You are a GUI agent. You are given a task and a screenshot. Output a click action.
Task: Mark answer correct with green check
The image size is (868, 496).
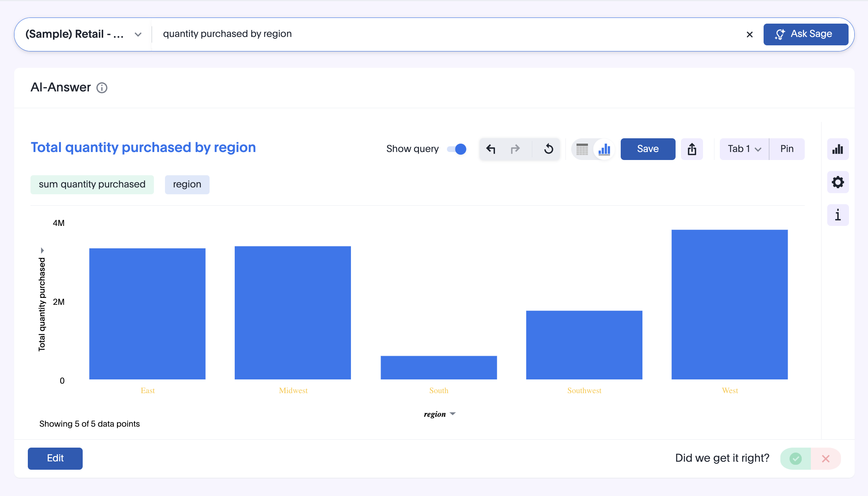point(796,458)
